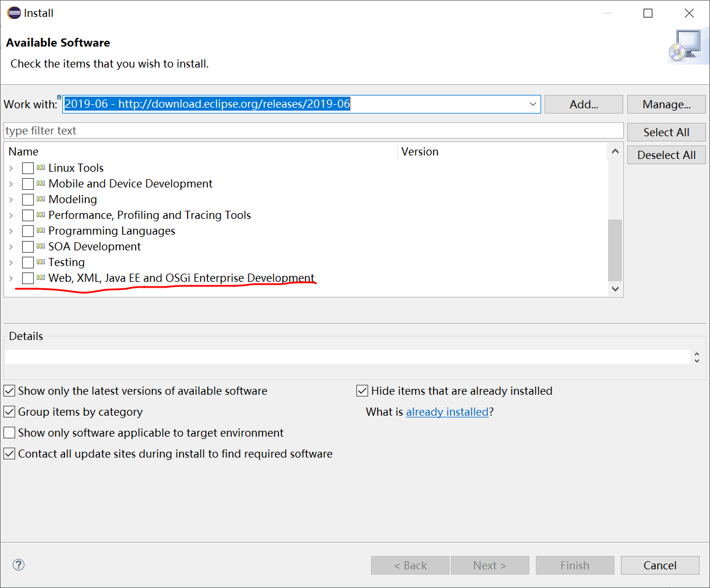This screenshot has width=710, height=588.
Task: Click the Add... button
Action: point(584,104)
